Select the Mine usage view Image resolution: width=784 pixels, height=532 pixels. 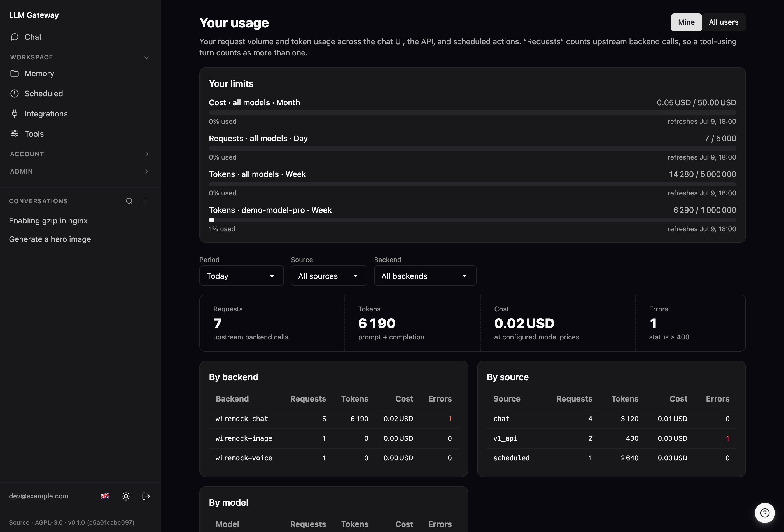click(x=686, y=22)
